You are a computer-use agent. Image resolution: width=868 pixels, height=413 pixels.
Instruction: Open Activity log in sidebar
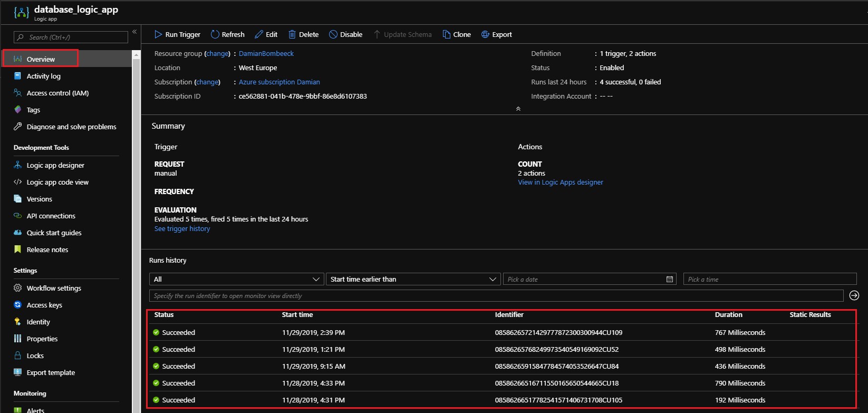click(44, 76)
